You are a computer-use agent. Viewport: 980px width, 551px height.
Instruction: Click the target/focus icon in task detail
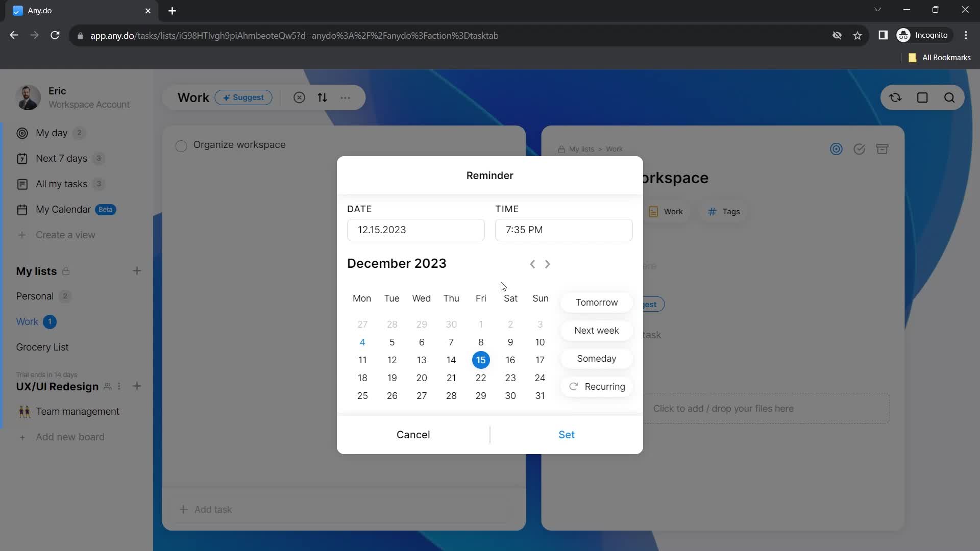pyautogui.click(x=837, y=148)
